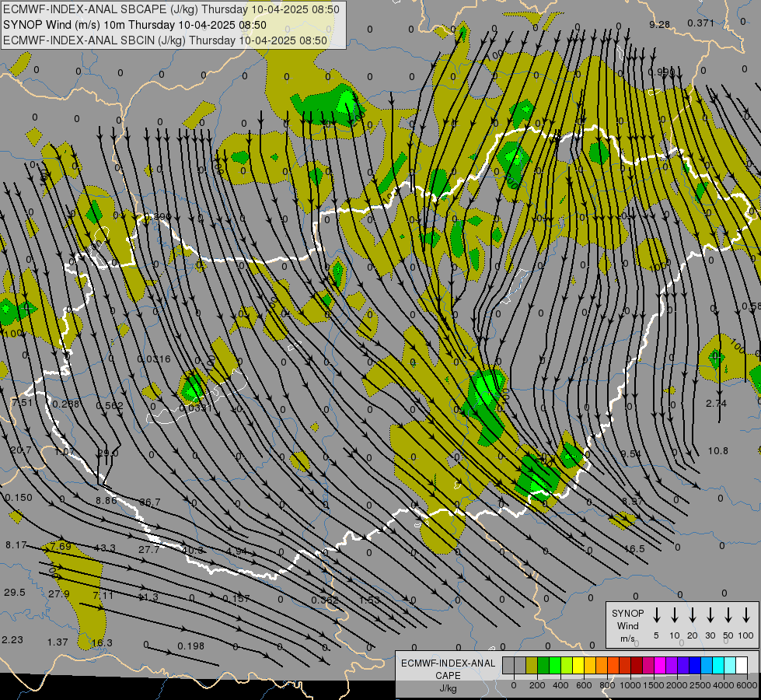This screenshot has width=761, height=700.
Task: Click the 8.97 value on the map
Action: [633, 501]
